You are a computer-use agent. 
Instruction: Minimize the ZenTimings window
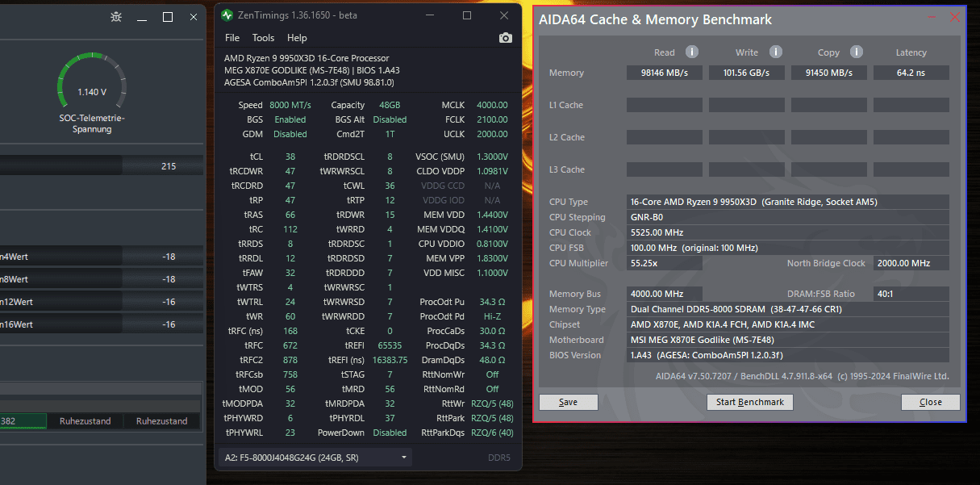[x=430, y=15]
